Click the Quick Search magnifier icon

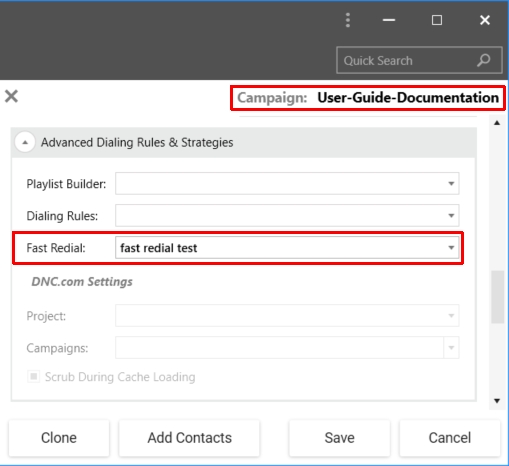483,60
